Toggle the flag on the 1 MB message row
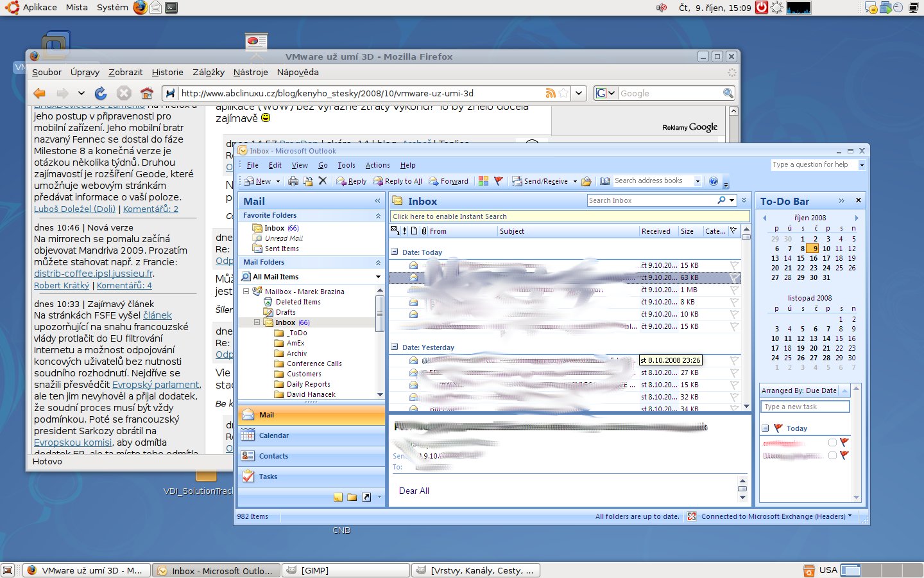The width and height of the screenshot is (924, 578). (x=735, y=290)
